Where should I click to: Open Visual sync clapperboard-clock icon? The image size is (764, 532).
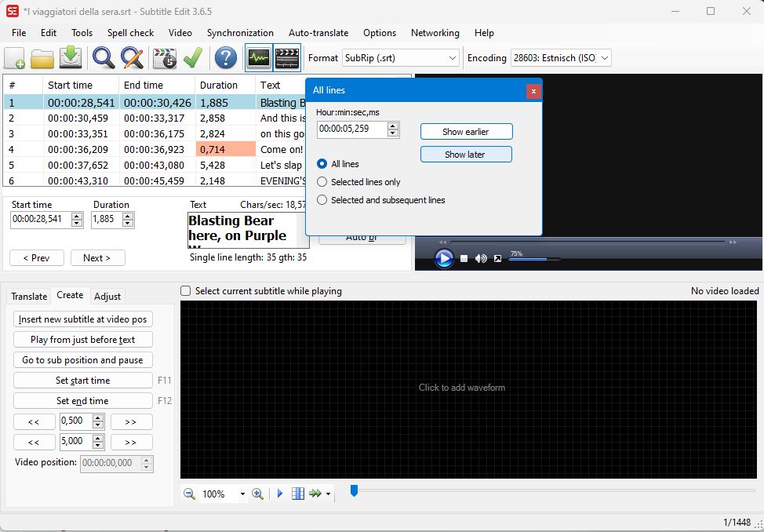coord(165,58)
